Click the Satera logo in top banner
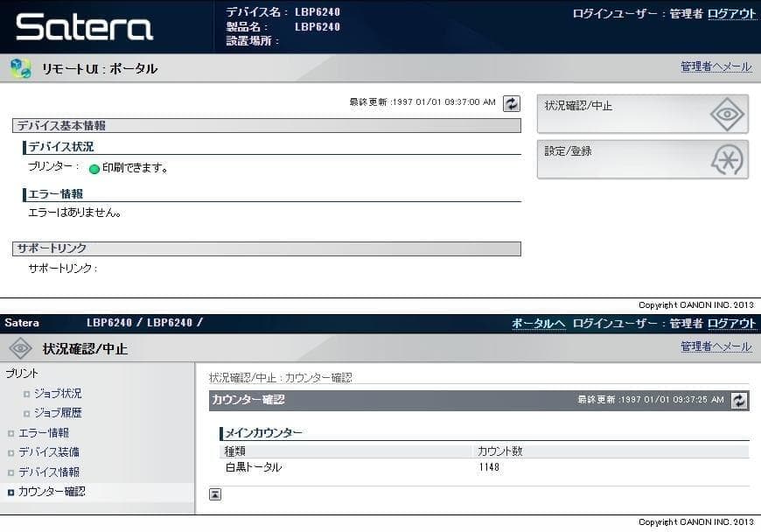Image resolution: width=761 pixels, height=532 pixels. click(85, 27)
